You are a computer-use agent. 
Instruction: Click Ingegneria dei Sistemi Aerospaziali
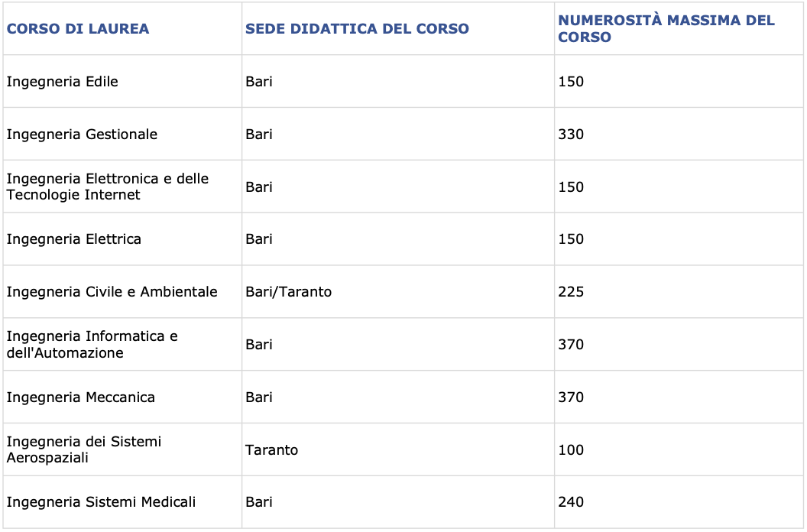pos(84,449)
